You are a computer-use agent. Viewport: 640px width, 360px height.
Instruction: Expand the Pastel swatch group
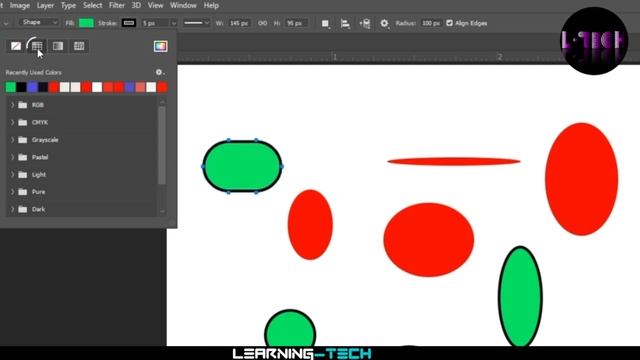point(12,157)
